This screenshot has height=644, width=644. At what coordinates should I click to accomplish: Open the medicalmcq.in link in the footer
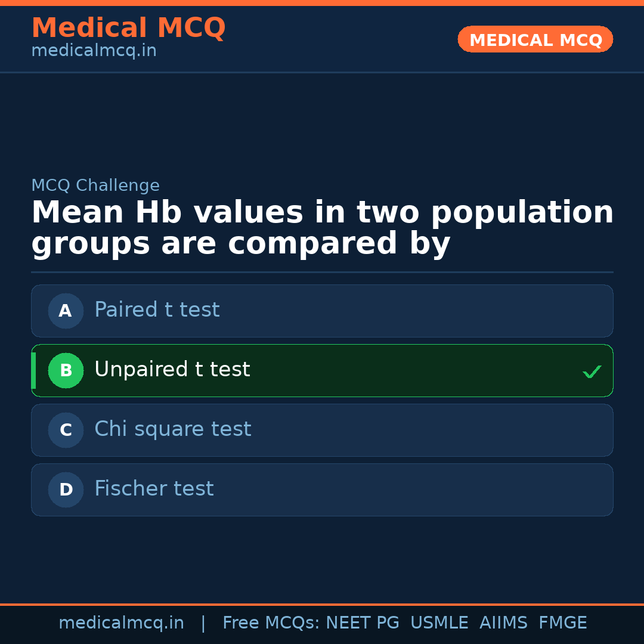tap(121, 623)
